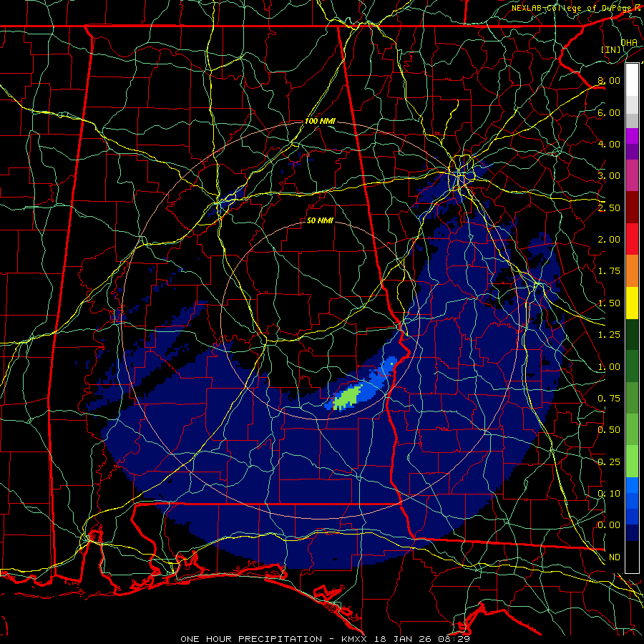Click the "[IN]" units label
Screen dimensions: 644x644
(611, 49)
